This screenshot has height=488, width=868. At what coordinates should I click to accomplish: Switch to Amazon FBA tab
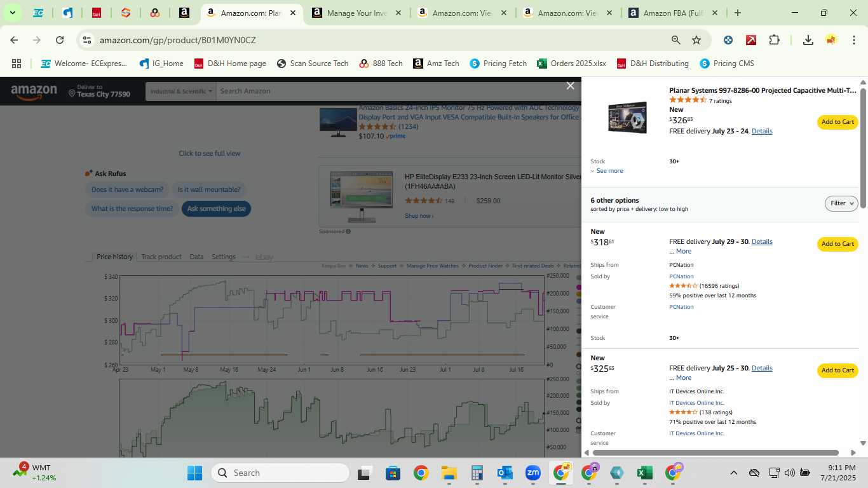click(674, 13)
